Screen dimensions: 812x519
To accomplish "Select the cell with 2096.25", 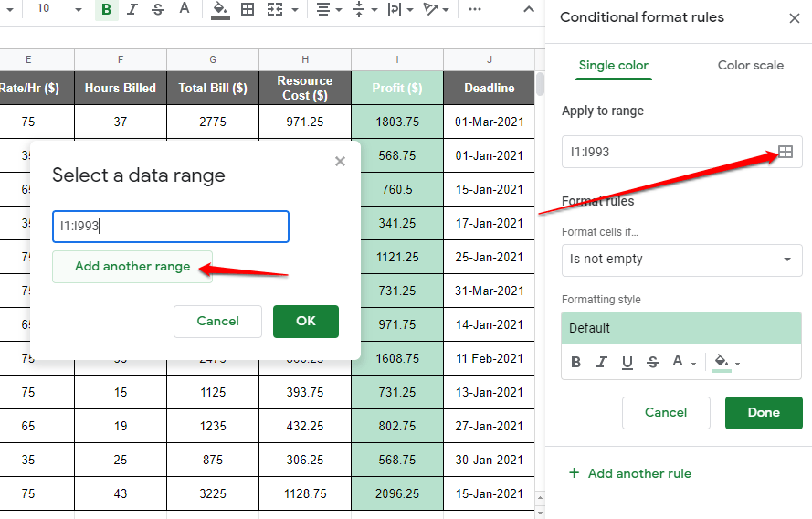I will 397,493.
